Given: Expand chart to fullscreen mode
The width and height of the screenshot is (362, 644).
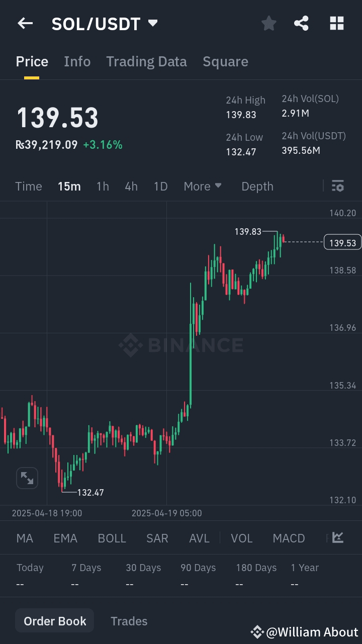Looking at the screenshot, I should point(27,478).
